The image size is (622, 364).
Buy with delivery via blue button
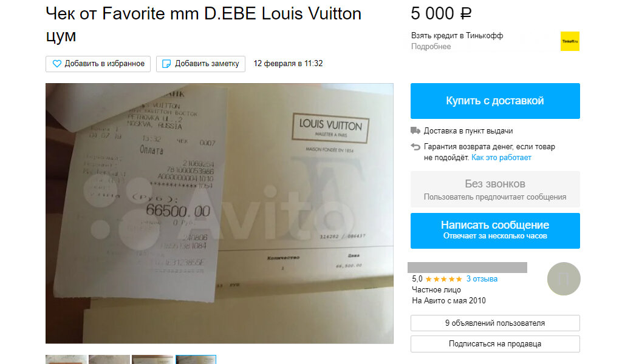495,101
